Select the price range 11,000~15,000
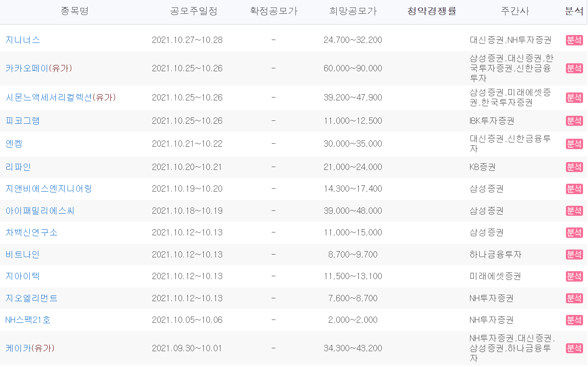 [x=353, y=232]
